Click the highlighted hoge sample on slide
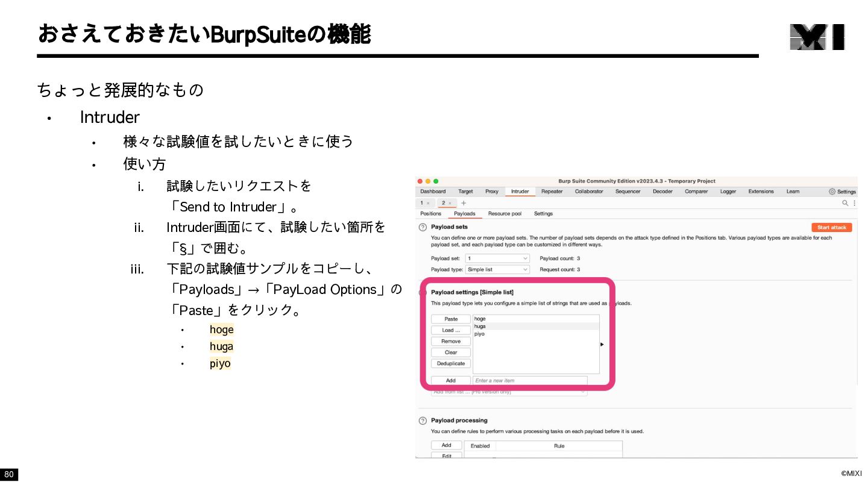 [221, 330]
